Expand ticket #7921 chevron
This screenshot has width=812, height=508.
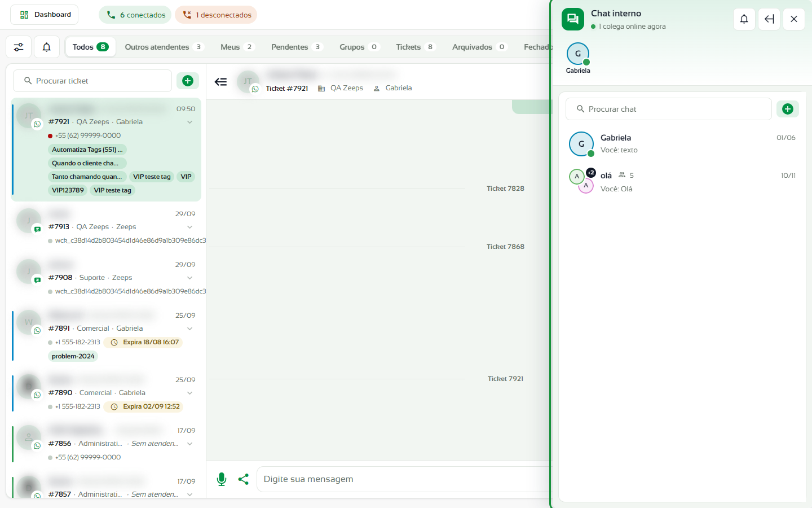pos(190,122)
